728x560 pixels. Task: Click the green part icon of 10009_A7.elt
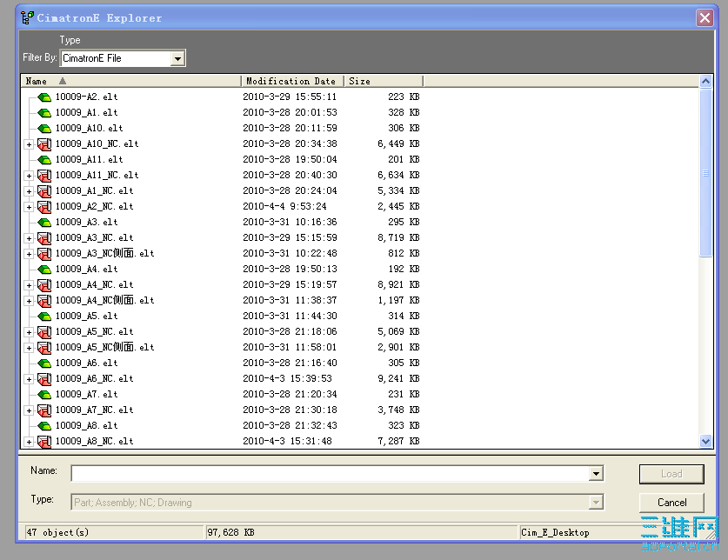[44, 395]
